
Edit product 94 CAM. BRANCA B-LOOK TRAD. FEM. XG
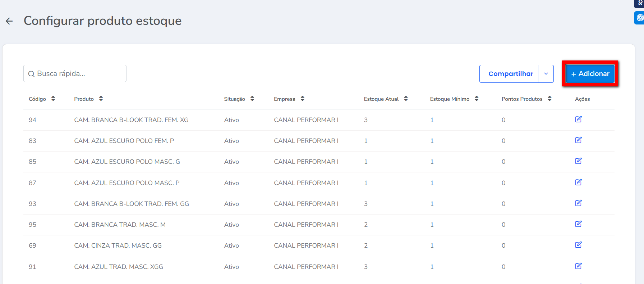coord(578,119)
